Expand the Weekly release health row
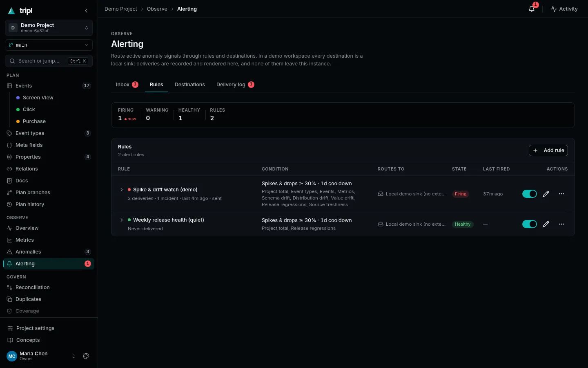 (121, 220)
